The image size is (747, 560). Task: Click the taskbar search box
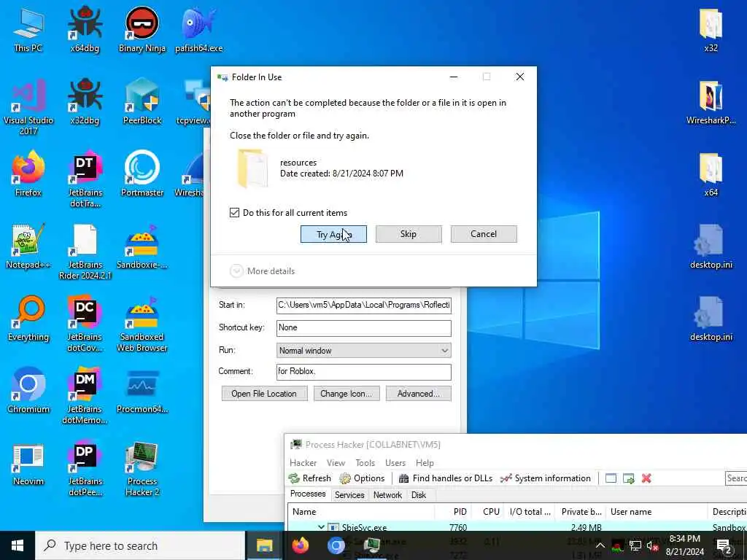pos(140,545)
